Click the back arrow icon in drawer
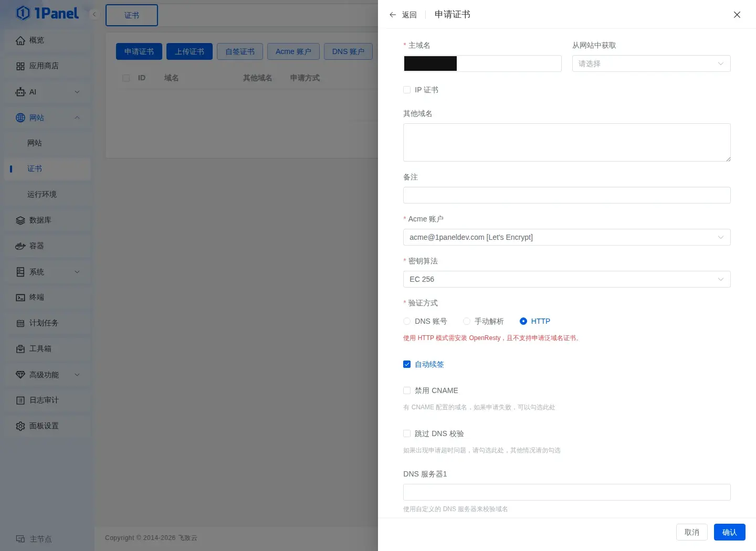This screenshot has height=551, width=756. (x=393, y=15)
